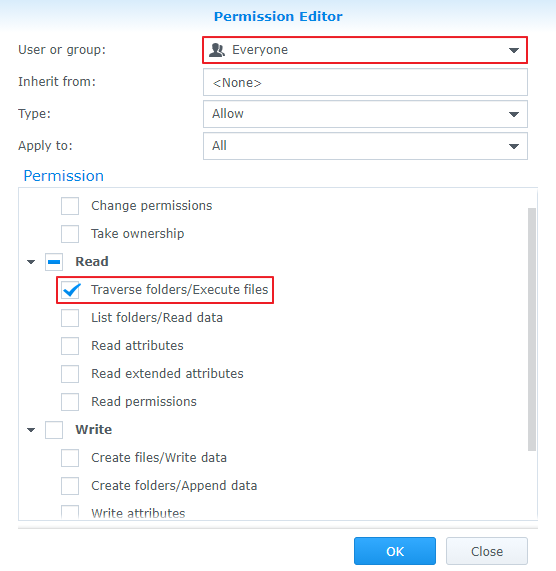
Task: Click the permission list vertical scrollbar
Action: click(532, 329)
